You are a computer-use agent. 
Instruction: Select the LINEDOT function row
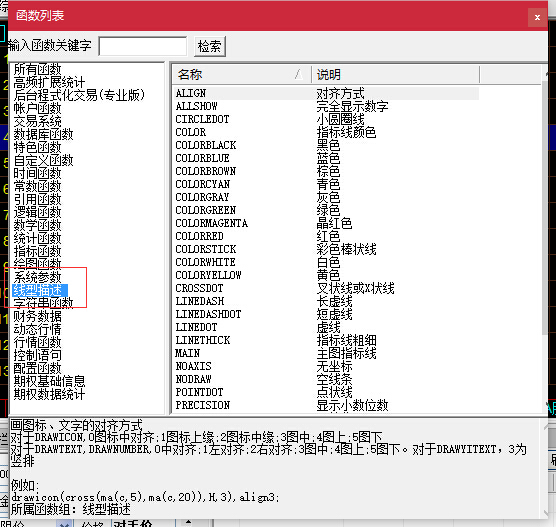tap(326, 327)
